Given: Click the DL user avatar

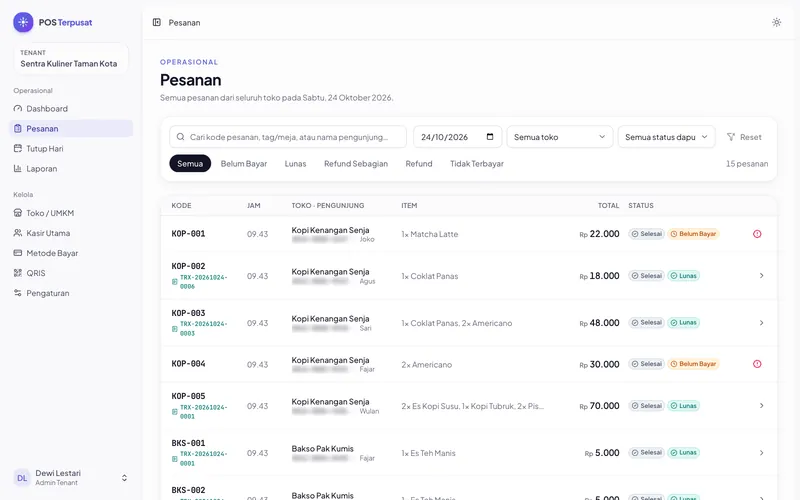Looking at the screenshot, I should pyautogui.click(x=22, y=478).
